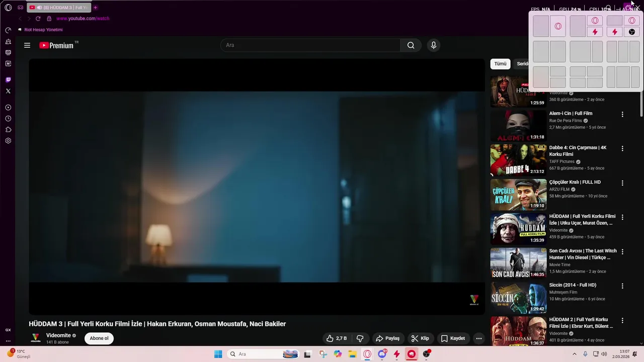
Task: Mute the HÜDDAM 3 tab via speaker icon
Action: click(x=39, y=8)
